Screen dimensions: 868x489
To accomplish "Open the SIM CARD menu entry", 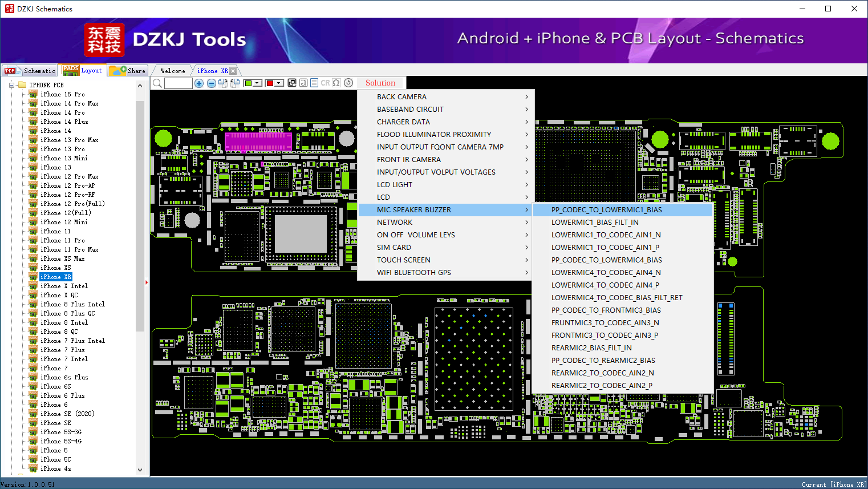I will pyautogui.click(x=446, y=248).
